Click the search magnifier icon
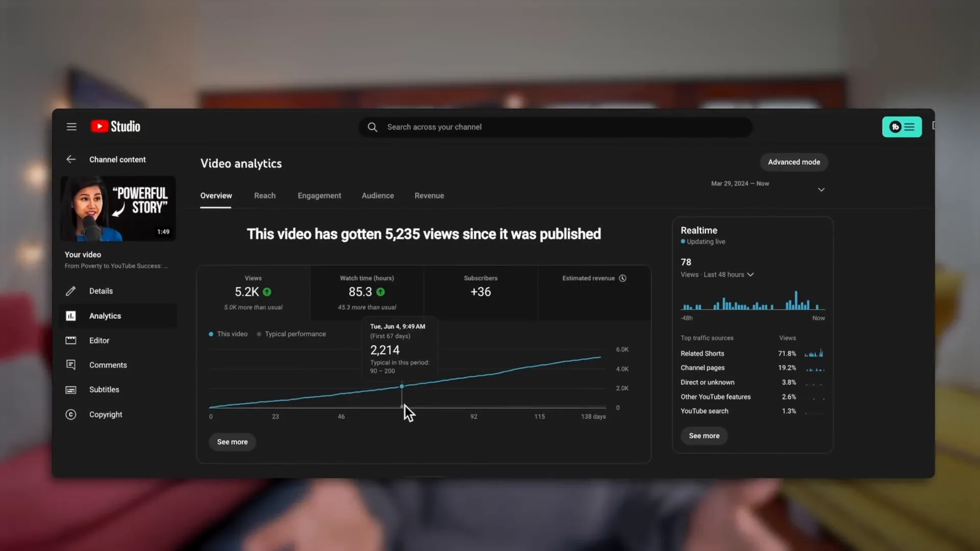The height and width of the screenshot is (551, 980). [372, 127]
